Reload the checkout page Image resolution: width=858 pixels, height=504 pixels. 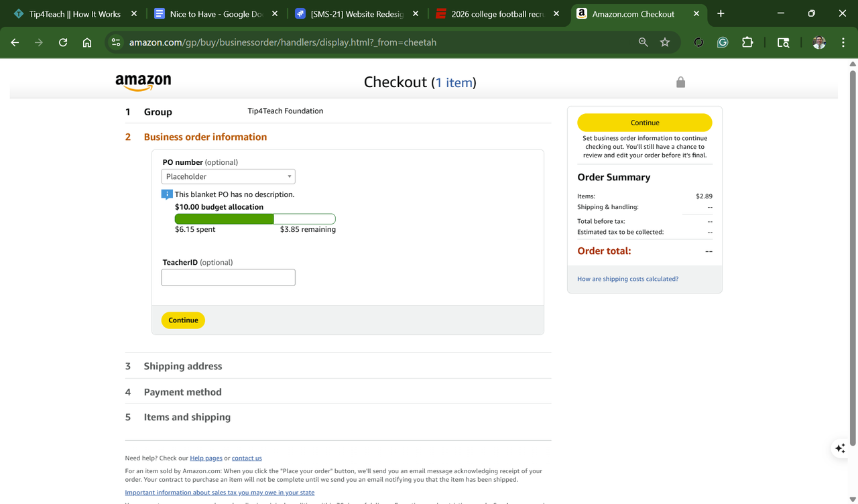(x=63, y=42)
